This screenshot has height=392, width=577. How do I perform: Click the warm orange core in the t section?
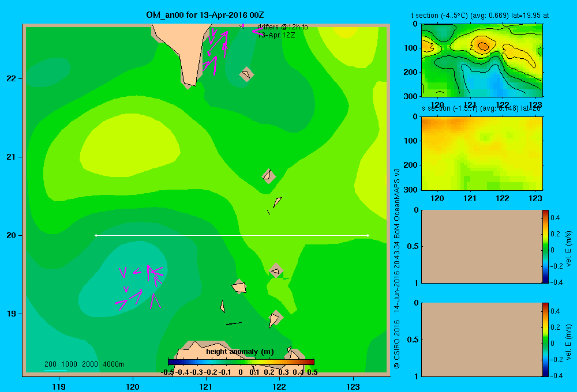[483, 45]
